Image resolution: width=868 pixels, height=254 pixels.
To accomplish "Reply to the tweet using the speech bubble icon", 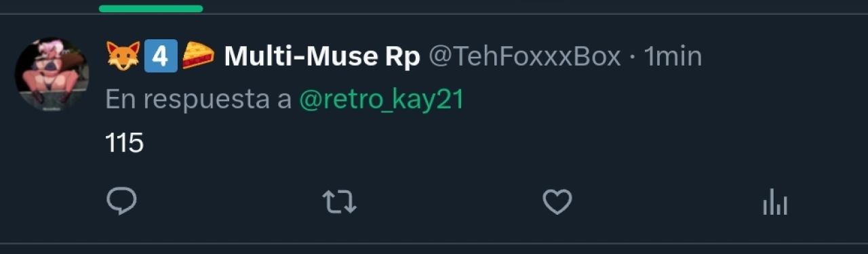I will pyautogui.click(x=122, y=202).
